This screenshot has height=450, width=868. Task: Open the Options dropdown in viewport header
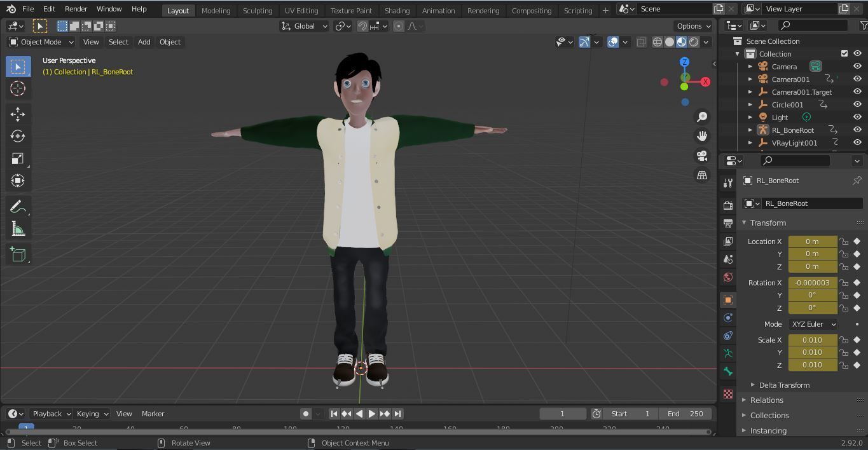coord(693,26)
